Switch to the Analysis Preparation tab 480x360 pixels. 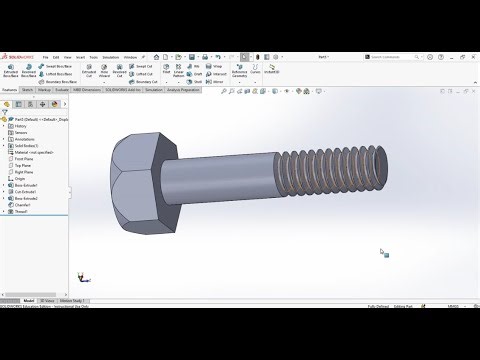coord(183,90)
